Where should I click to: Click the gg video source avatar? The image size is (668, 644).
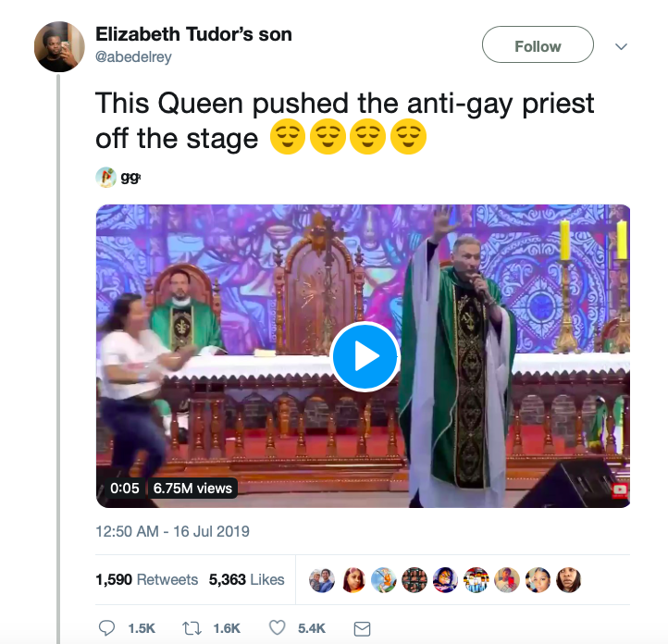(x=105, y=177)
